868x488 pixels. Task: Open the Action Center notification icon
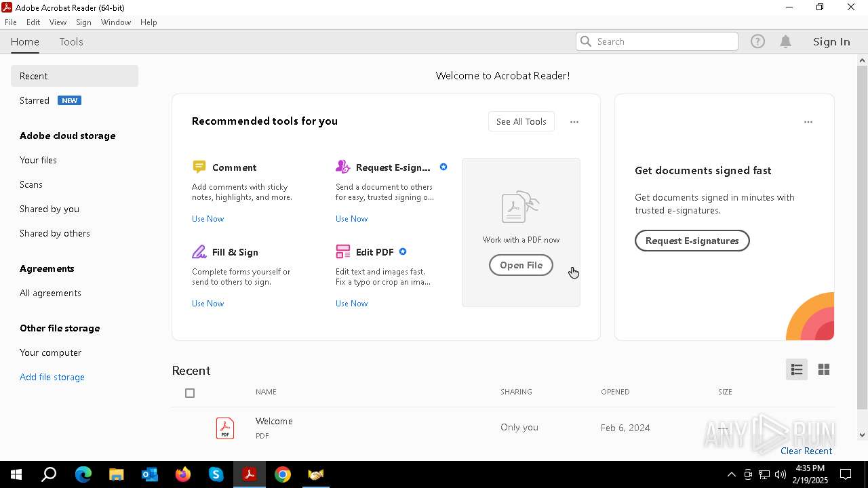tap(846, 474)
